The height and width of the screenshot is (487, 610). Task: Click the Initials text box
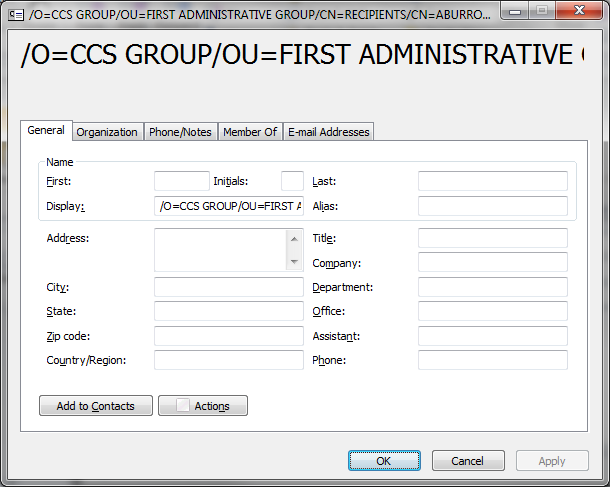point(292,181)
